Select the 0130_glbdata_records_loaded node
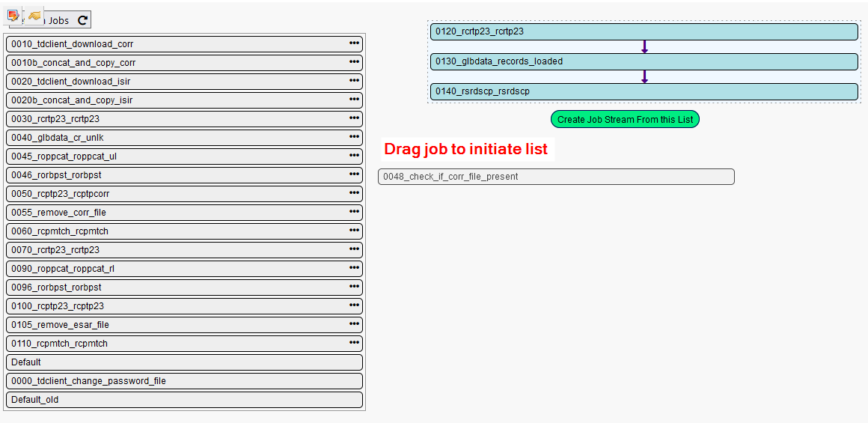This screenshot has width=868, height=423. tap(644, 61)
